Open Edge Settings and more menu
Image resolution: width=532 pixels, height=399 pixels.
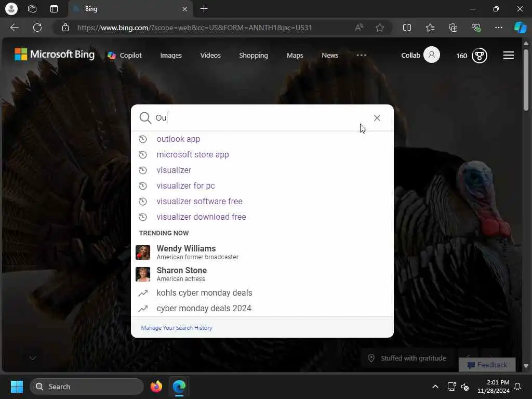498,28
